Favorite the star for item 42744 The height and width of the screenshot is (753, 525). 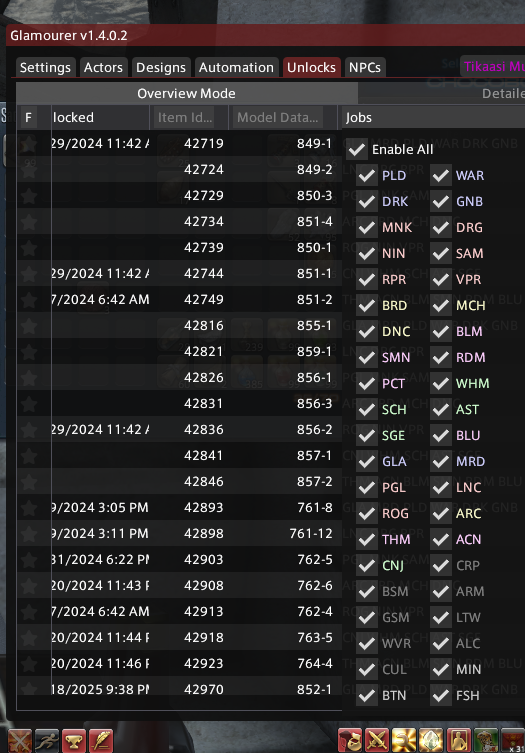29,273
